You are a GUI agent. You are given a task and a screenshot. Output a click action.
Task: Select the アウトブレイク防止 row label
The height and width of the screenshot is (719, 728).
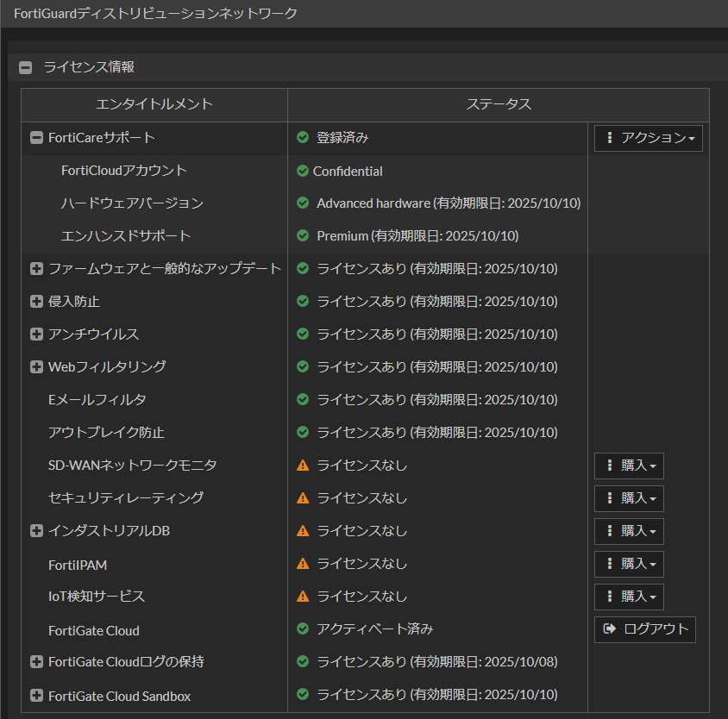(x=106, y=433)
